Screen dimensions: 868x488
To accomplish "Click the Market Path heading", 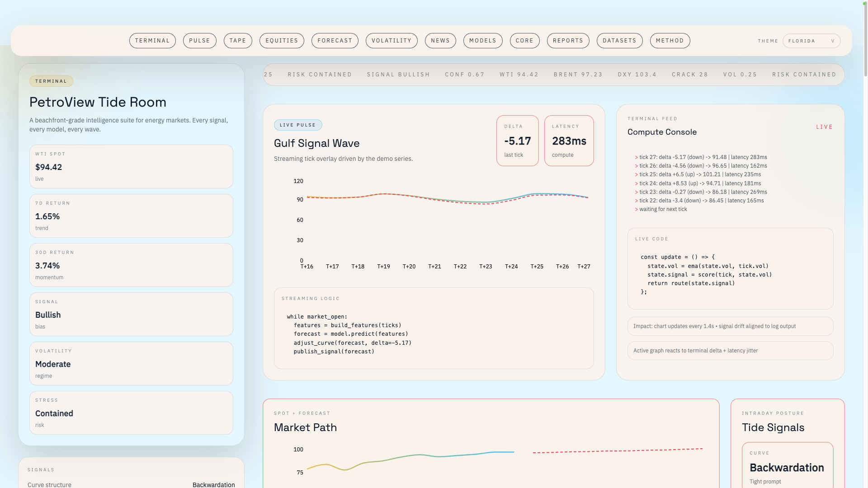I will pyautogui.click(x=305, y=427).
